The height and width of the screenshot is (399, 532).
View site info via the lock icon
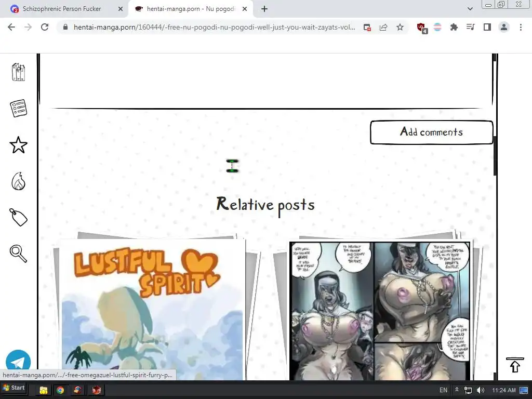tap(65, 27)
